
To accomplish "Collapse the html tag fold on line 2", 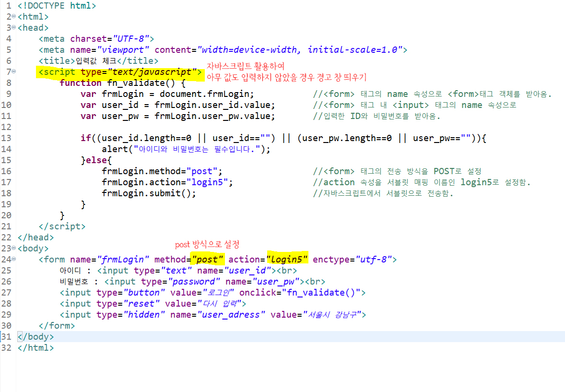I will point(14,16).
